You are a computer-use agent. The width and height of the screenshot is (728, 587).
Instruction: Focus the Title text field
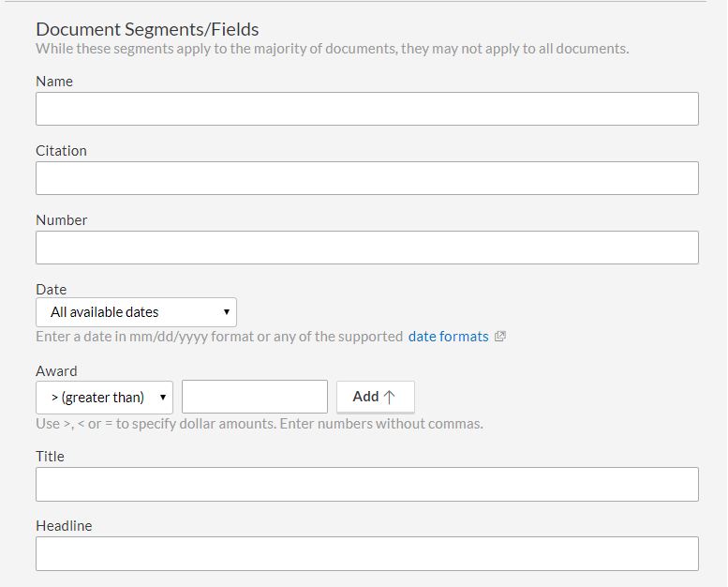pyautogui.click(x=367, y=484)
